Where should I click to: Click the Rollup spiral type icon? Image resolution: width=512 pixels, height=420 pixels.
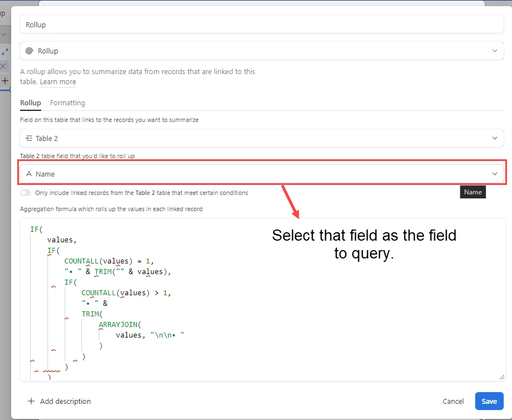[30, 51]
